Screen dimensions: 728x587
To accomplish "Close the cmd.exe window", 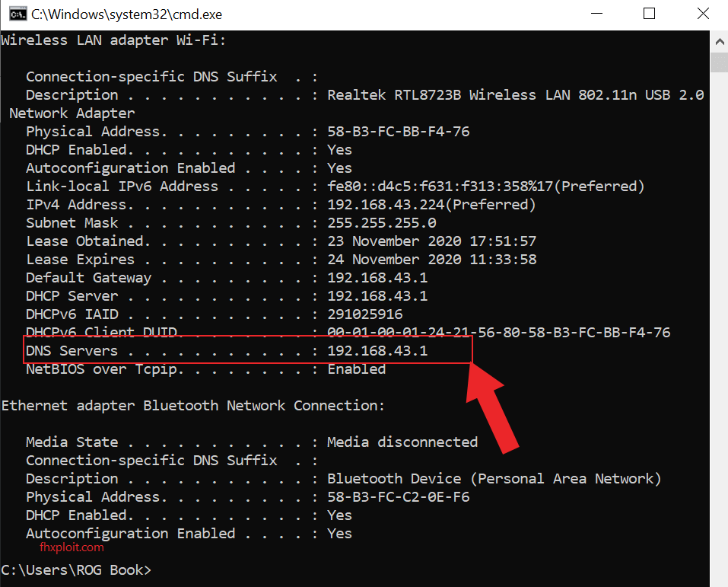I will click(x=704, y=14).
